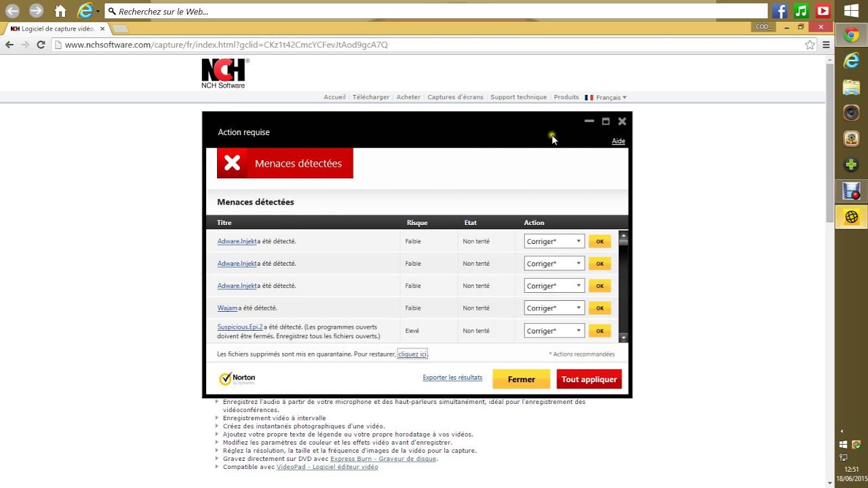
Task: Click the top toolbar back arrow
Action: [12, 11]
